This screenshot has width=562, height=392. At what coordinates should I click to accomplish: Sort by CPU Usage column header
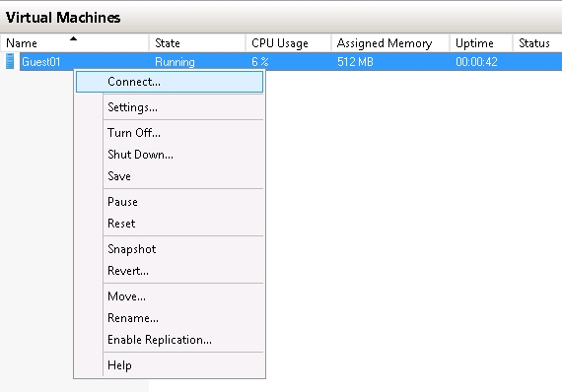pyautogui.click(x=288, y=43)
